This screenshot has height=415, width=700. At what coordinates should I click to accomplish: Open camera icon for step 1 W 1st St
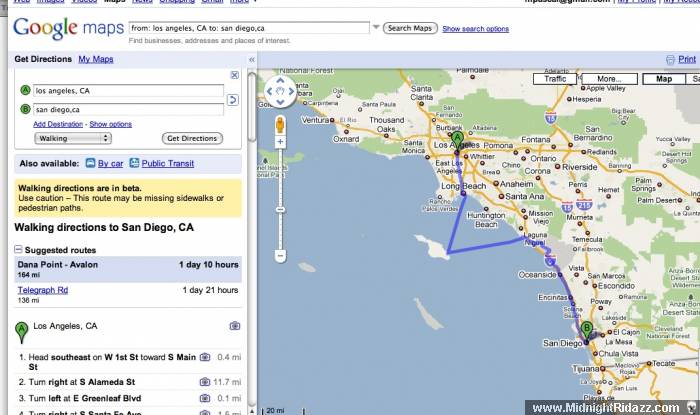pos(205,357)
